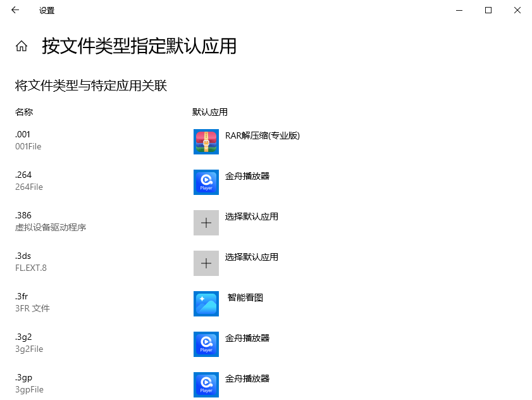Click the 金舟播放器 icon for .3gp

pos(206,385)
